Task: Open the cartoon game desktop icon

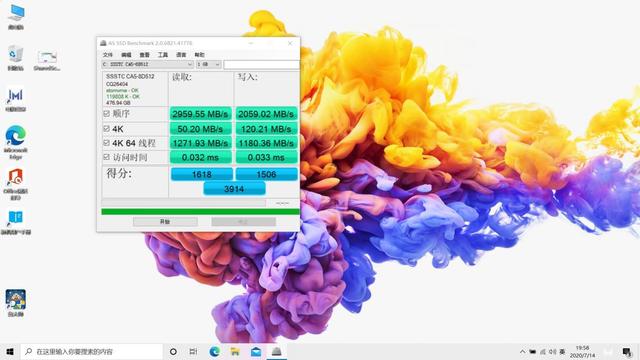Action: click(16, 302)
